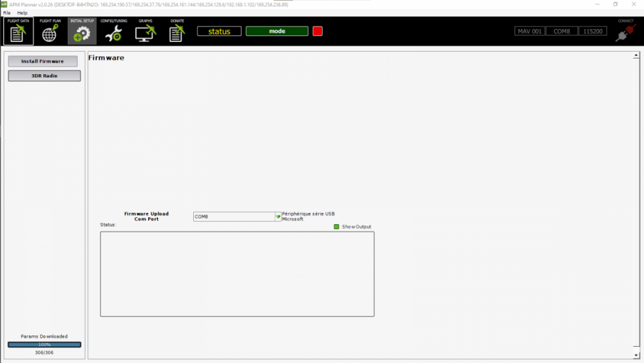
Task: Click the Périphérique série USB label
Action: 308,216
